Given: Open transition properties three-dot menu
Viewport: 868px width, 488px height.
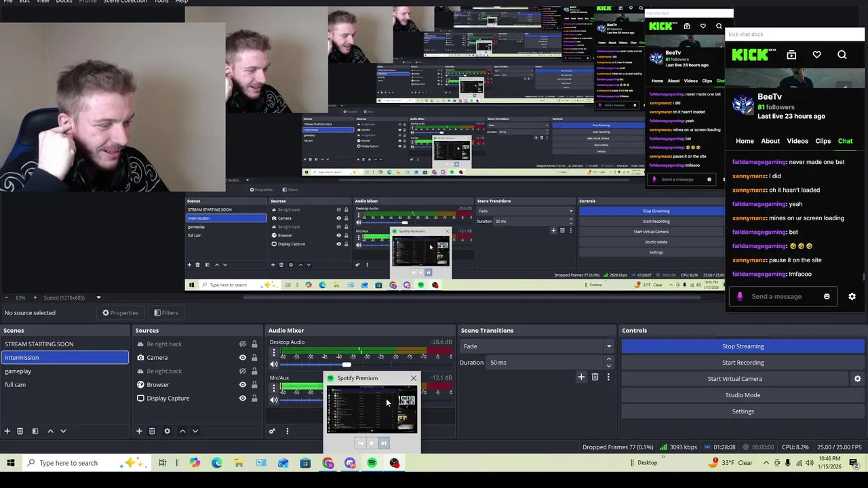Looking at the screenshot, I should [x=608, y=377].
